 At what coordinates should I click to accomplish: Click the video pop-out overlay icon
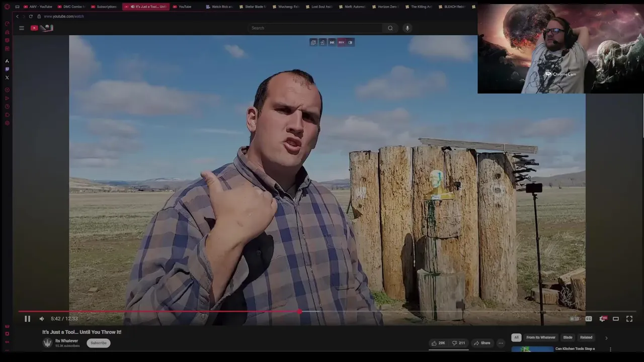point(313,42)
